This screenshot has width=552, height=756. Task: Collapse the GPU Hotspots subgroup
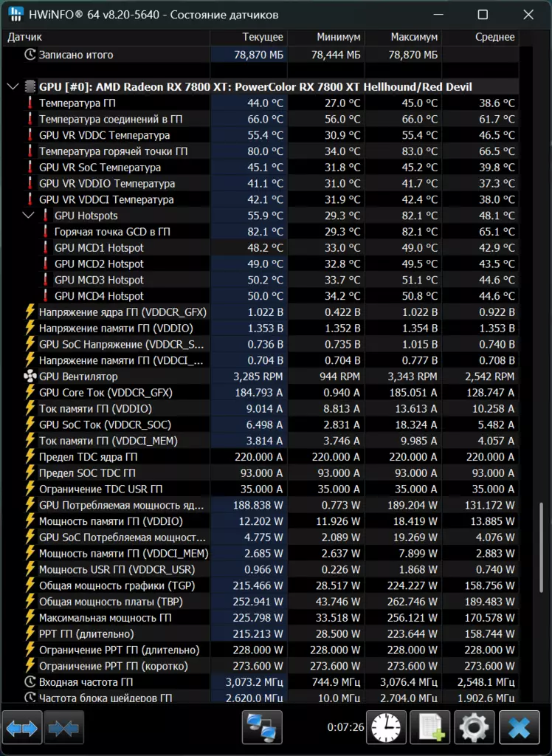point(29,216)
